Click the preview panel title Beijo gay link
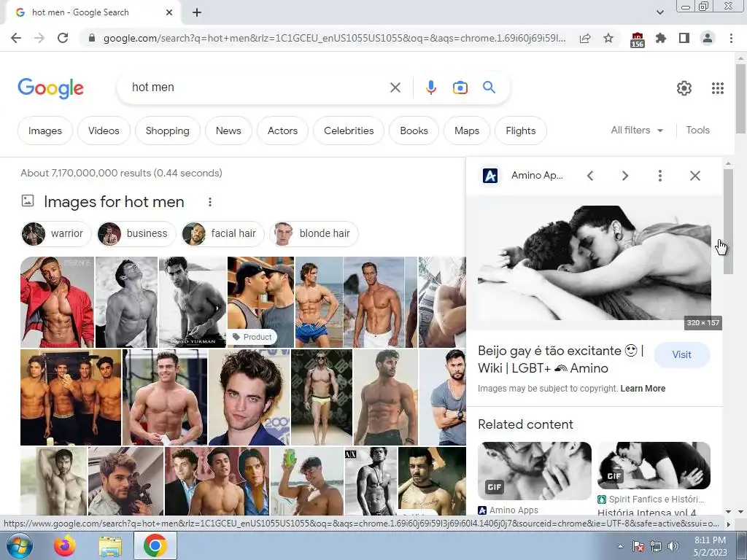 coord(560,359)
